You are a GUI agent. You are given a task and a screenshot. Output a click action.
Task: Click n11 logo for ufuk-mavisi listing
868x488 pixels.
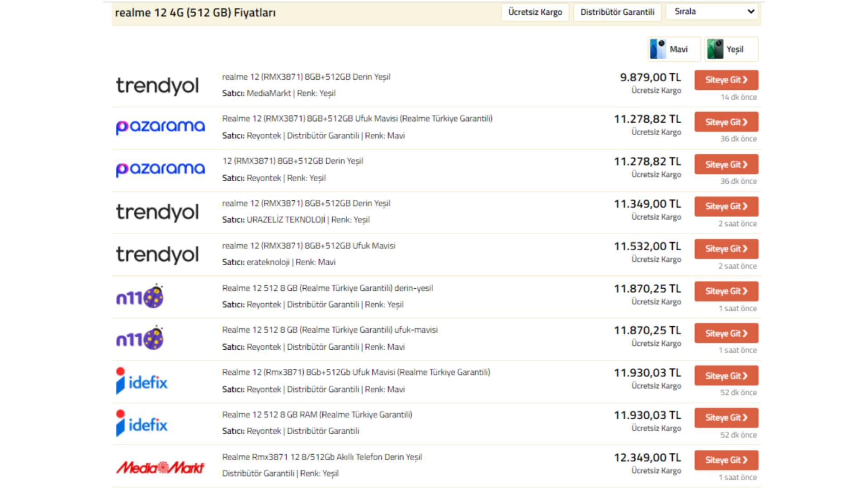[x=140, y=338]
